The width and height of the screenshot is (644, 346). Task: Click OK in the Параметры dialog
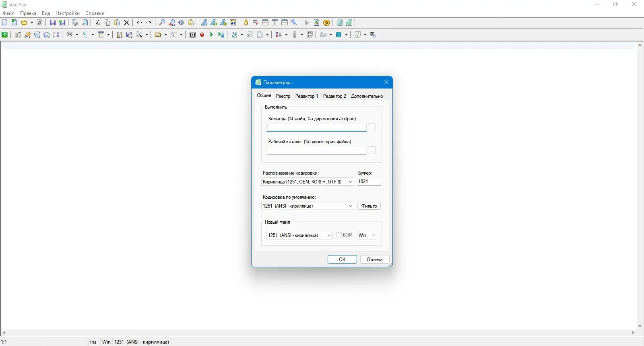pyautogui.click(x=342, y=259)
